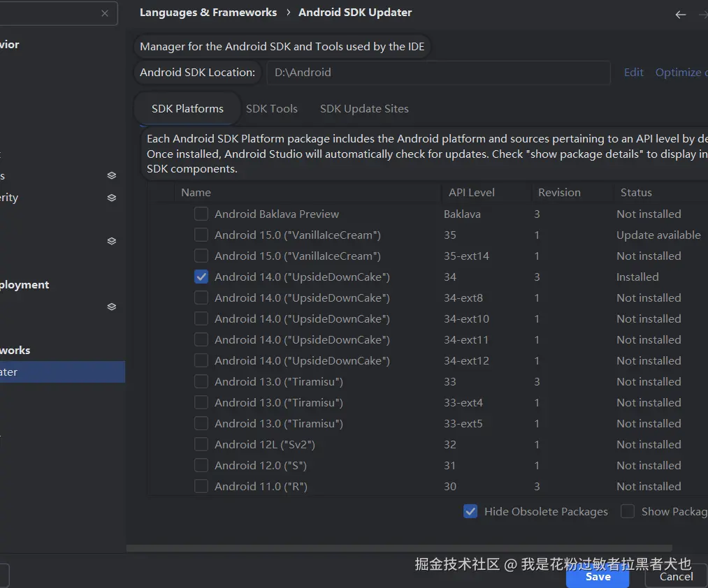Uncheck Android 14.0 API 34 checkbox
The image size is (708, 588).
pos(201,277)
